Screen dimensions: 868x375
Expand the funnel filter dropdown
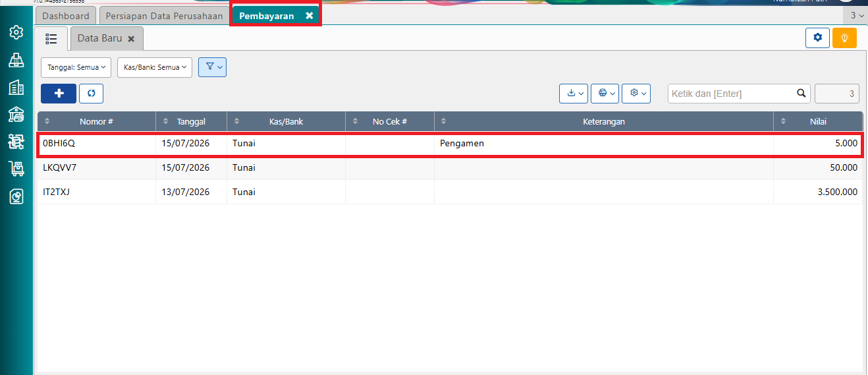(212, 67)
